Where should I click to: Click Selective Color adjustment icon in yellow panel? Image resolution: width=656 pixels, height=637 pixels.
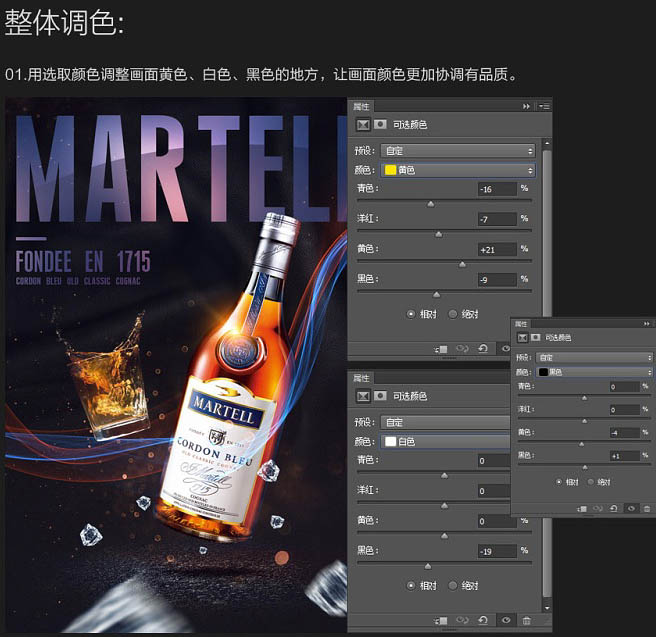point(363,125)
